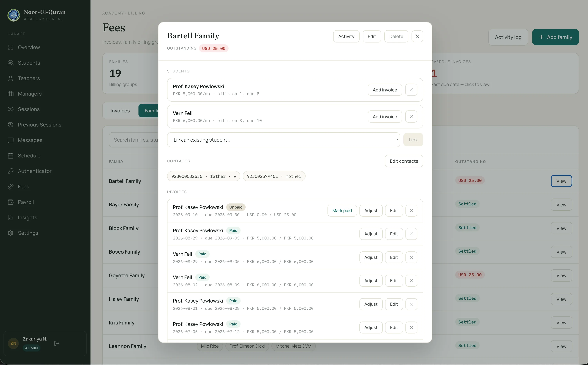Click the Search families input field

134,140
